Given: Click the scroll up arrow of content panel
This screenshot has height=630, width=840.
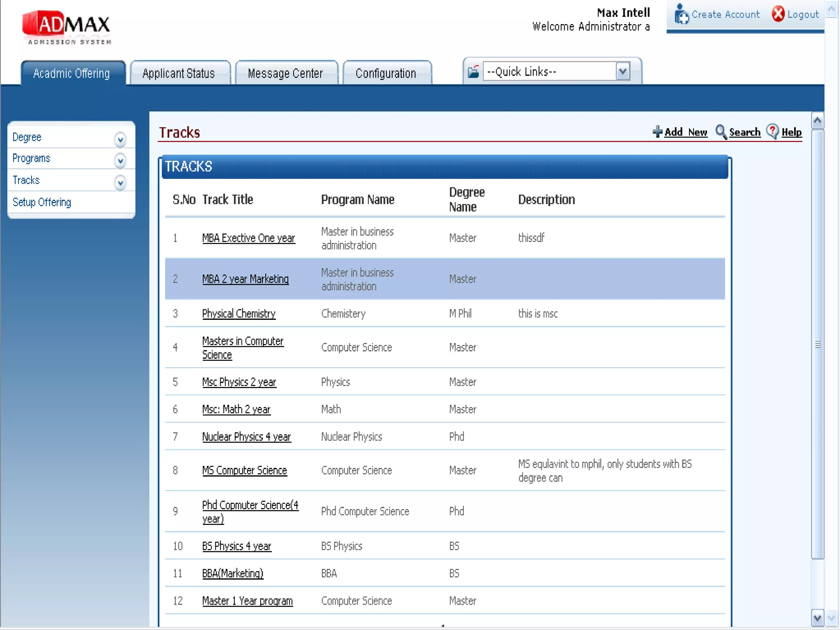Looking at the screenshot, I should (x=817, y=121).
